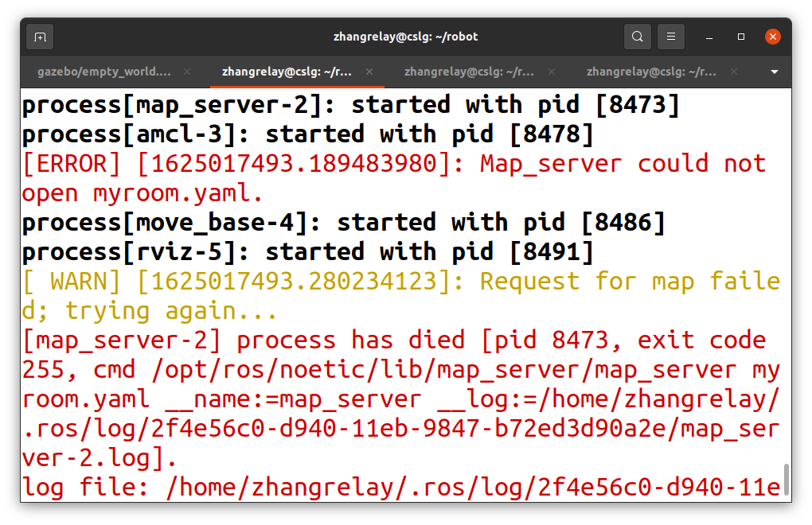The image size is (812, 525).
Task: Click the window title zhangrelay@cslg: ~/robot
Action: [405, 37]
